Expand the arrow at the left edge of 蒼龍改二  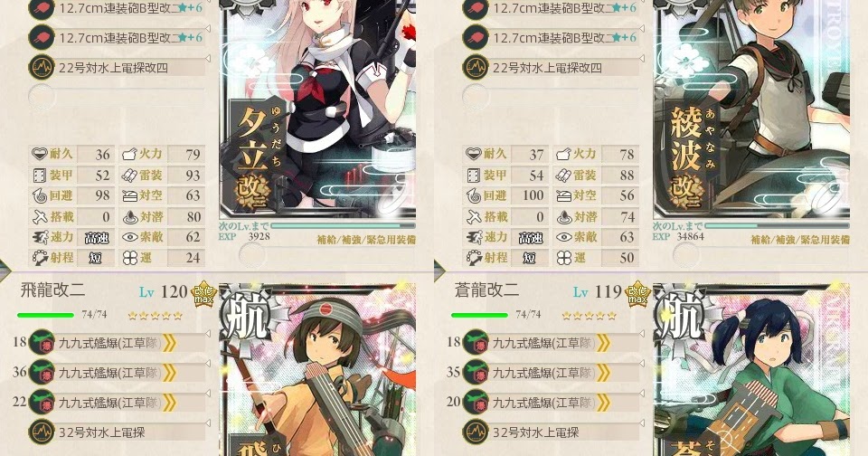tap(439, 270)
